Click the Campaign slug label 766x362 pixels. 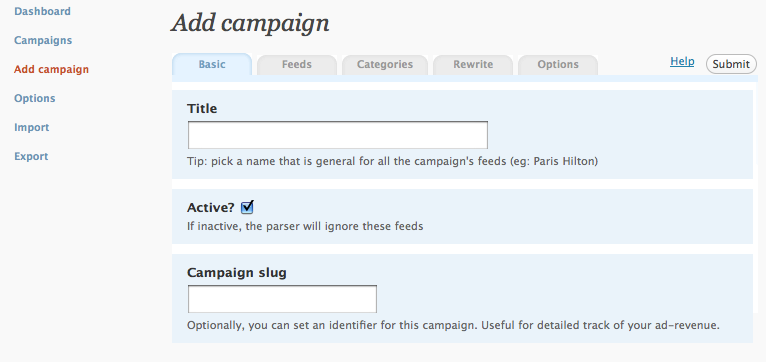point(237,272)
